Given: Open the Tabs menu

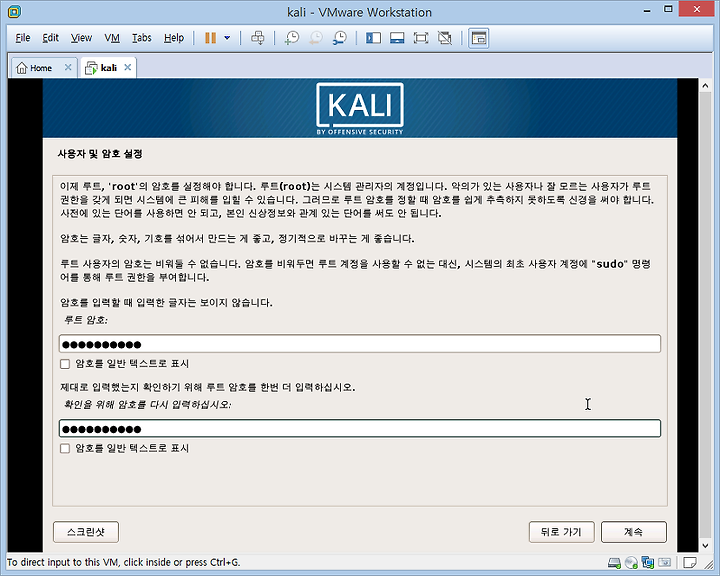Looking at the screenshot, I should 141,38.
